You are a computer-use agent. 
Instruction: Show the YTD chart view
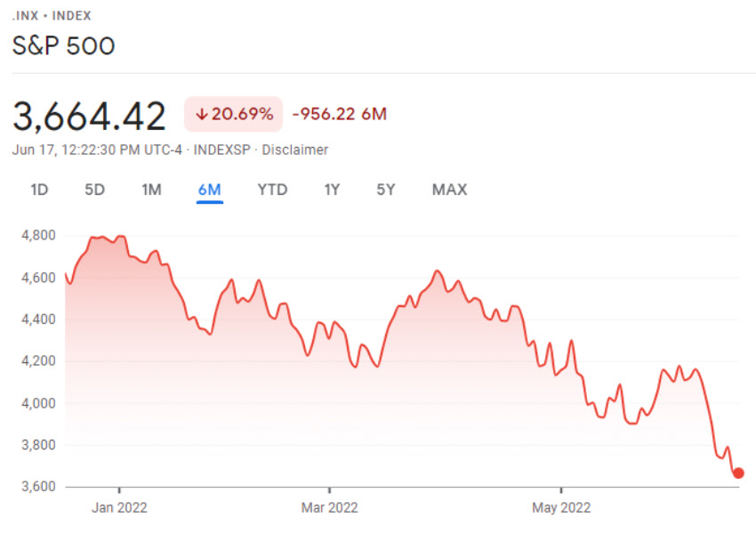(272, 190)
